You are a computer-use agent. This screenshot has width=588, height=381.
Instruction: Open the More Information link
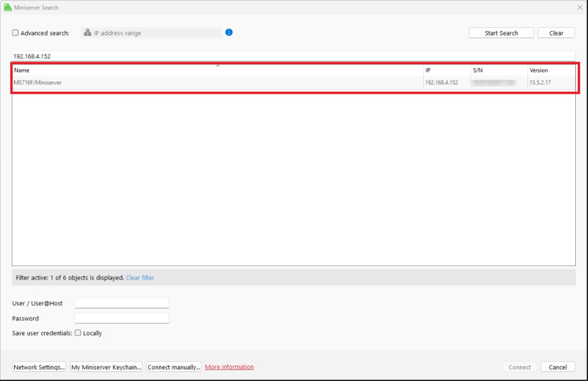(x=229, y=367)
